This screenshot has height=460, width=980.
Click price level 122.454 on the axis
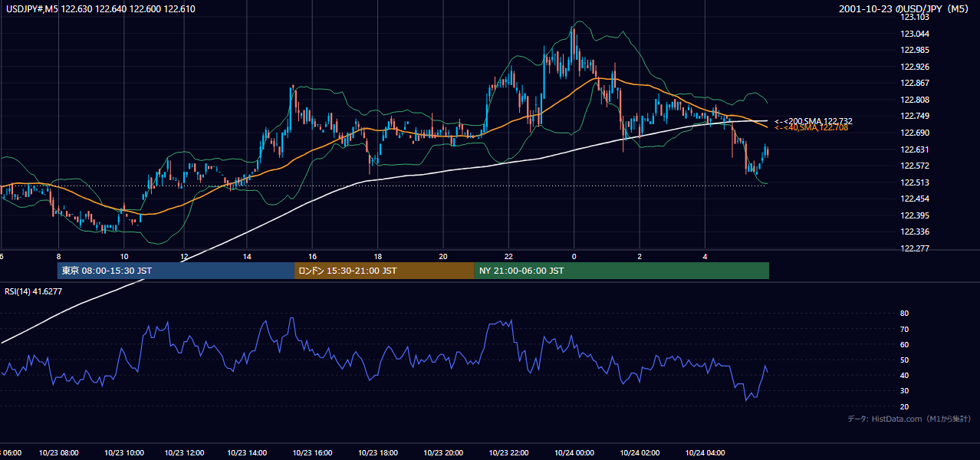914,199
